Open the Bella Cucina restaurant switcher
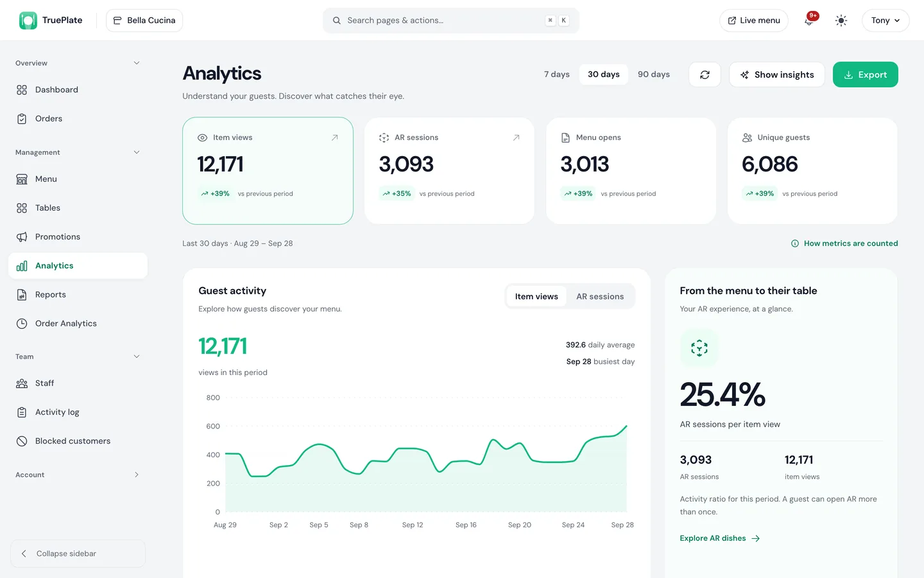Screen dimensions: 924x578 [144, 21]
